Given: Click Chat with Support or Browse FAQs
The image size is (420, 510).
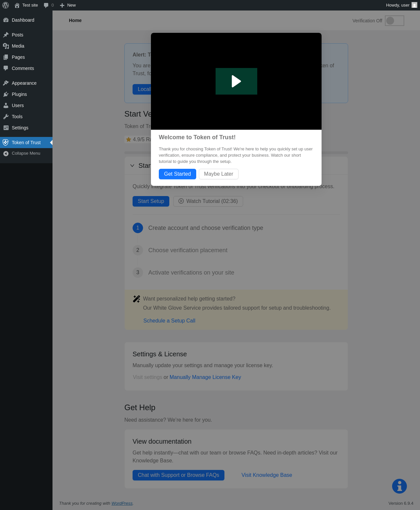Looking at the screenshot, I should point(178,475).
